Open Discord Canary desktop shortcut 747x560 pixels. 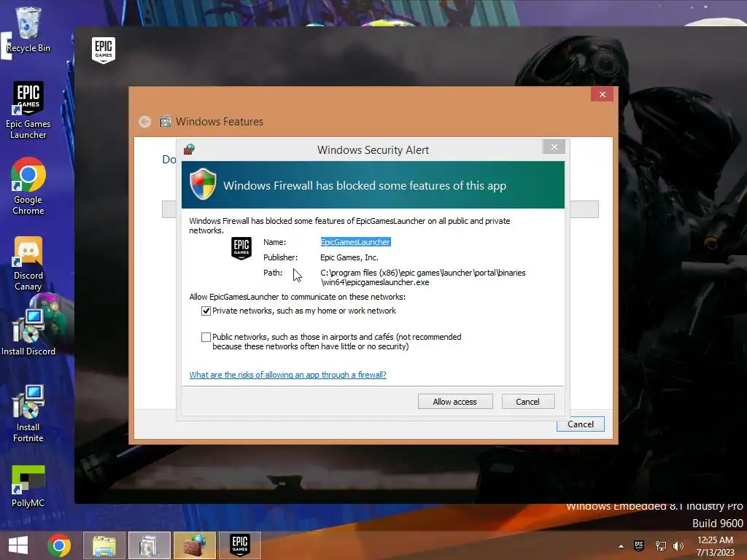pyautogui.click(x=28, y=262)
